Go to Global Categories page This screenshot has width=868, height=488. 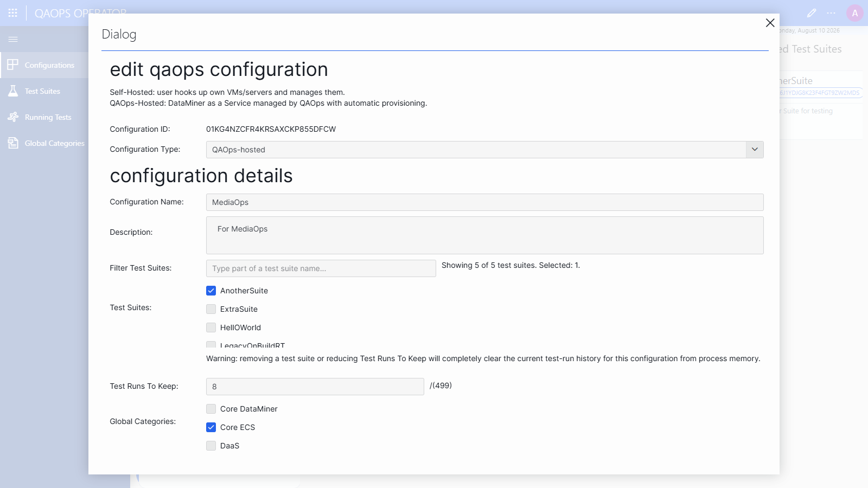coord(44,143)
